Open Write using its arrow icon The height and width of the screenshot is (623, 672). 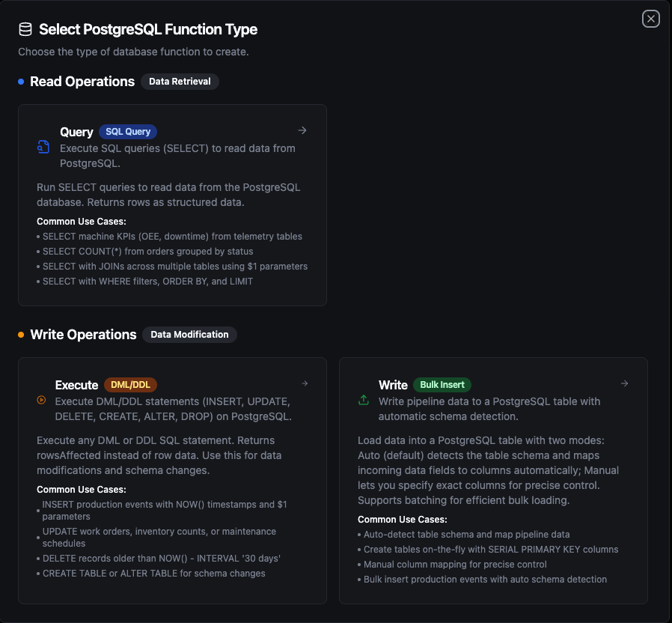(625, 383)
